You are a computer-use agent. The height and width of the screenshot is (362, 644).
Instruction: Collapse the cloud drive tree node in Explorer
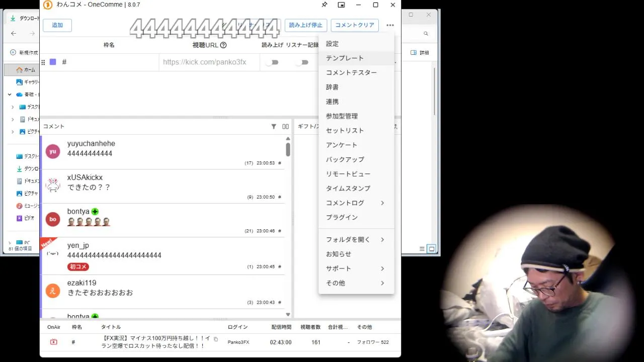click(10, 94)
